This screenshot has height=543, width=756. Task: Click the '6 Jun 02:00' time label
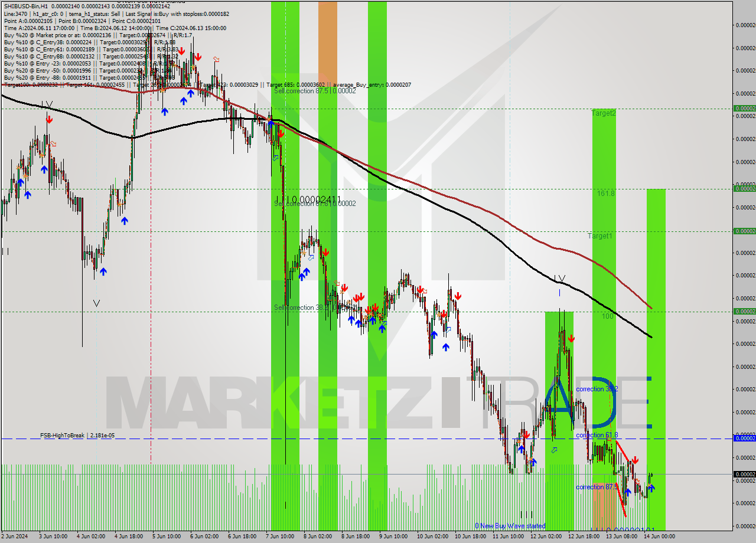204,537
